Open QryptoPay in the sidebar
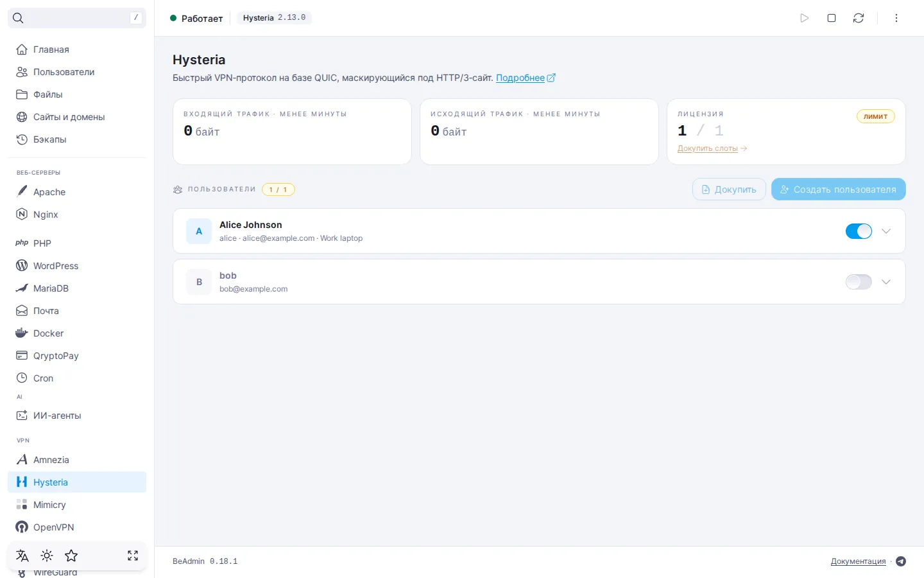 coord(77,355)
